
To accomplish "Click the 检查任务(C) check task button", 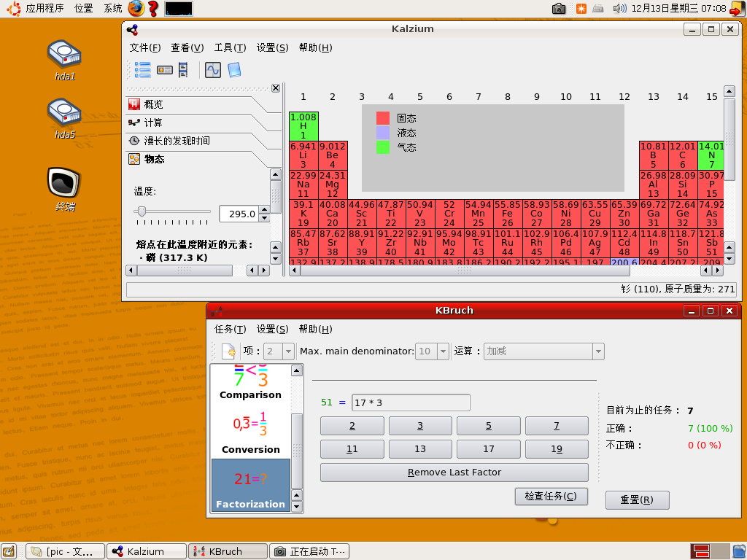I will point(551,496).
